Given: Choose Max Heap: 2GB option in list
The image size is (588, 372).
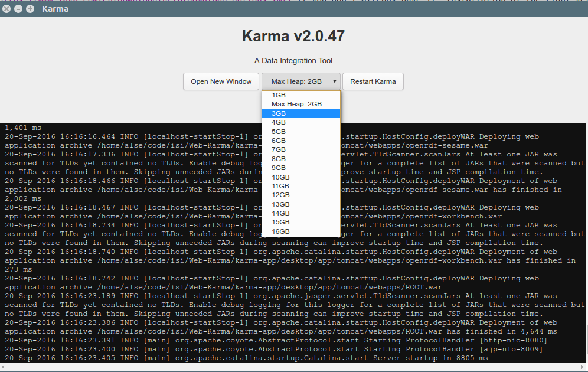Looking at the screenshot, I should coord(300,105).
